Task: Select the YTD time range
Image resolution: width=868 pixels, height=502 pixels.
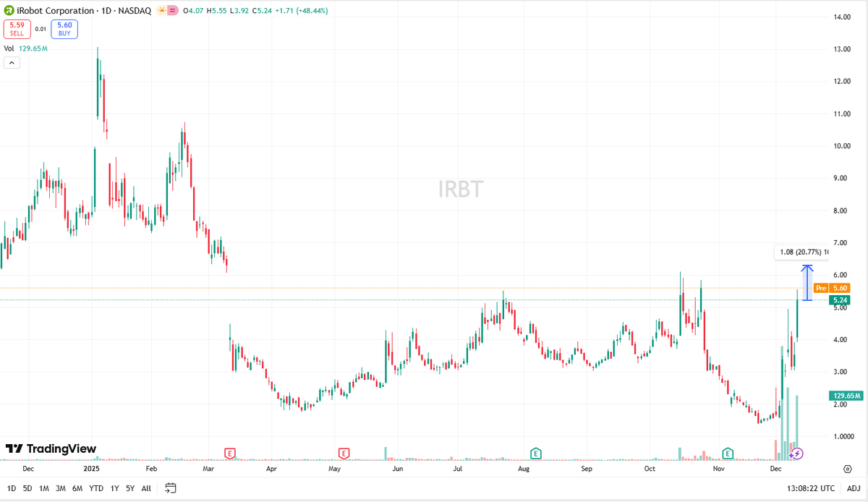Action: click(95, 488)
